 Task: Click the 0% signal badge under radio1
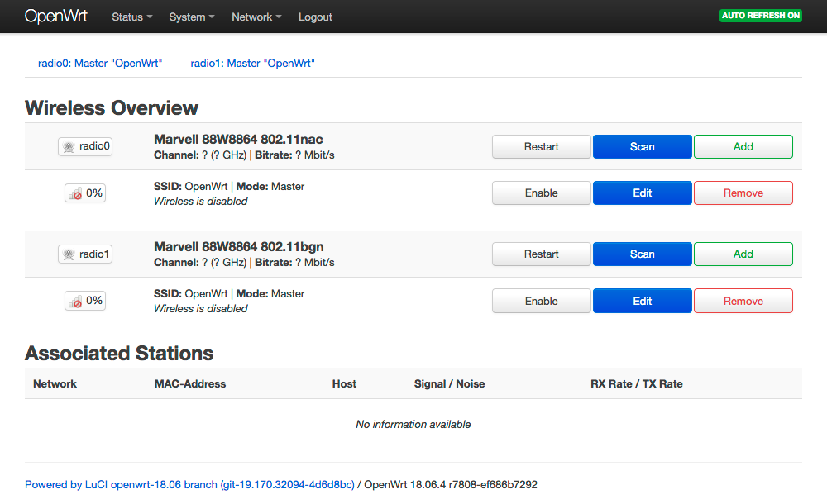tap(85, 301)
